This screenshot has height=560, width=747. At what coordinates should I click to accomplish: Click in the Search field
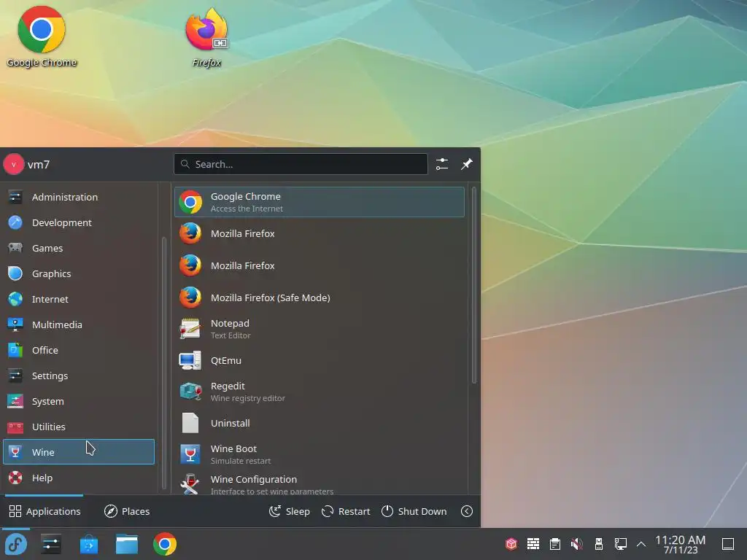[x=301, y=164]
